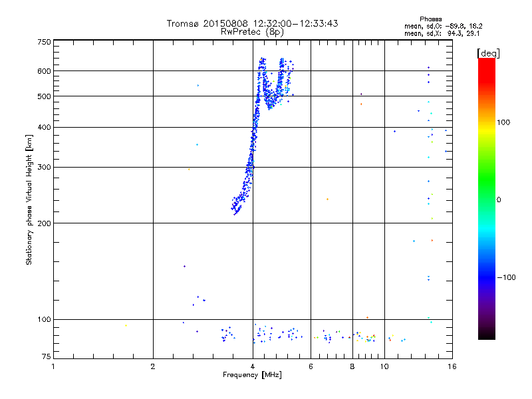
Task: Click the y-axis label "Stationary phase Virtual Height [km]"
Action: point(29,199)
